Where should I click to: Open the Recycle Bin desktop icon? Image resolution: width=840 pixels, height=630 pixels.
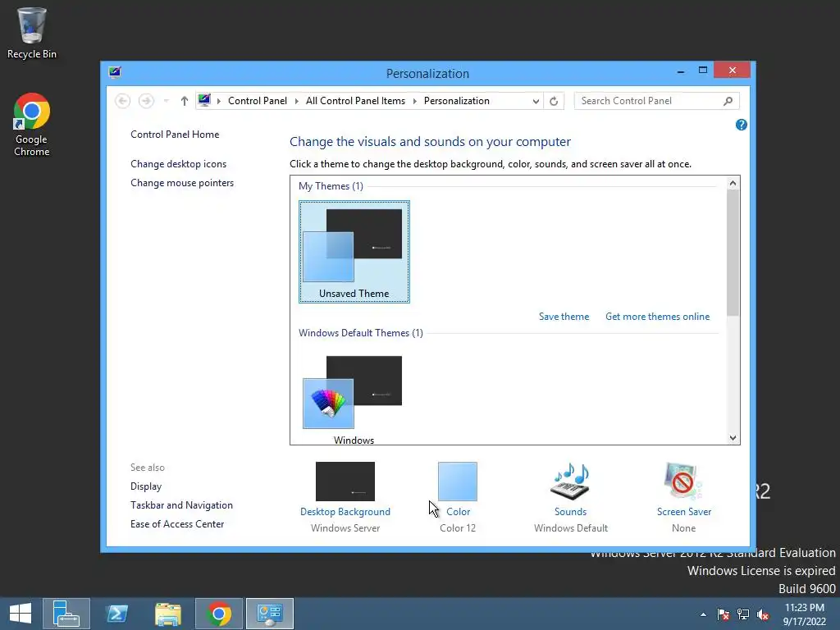tap(32, 33)
